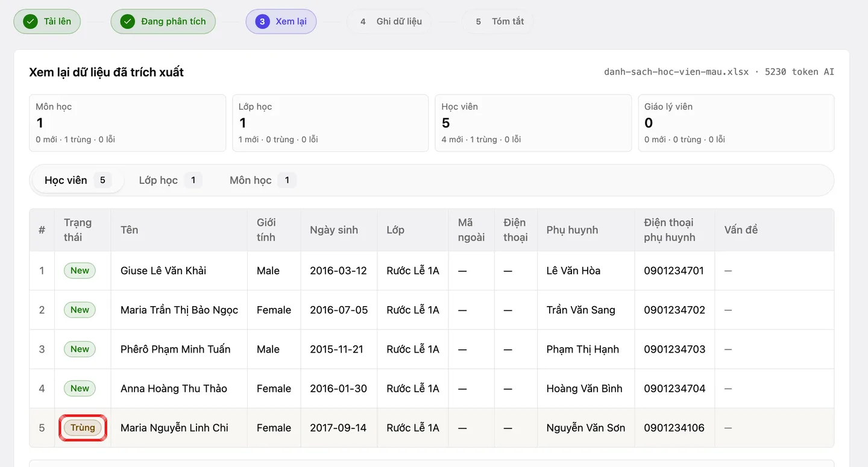Switch to the Học viên tab
This screenshot has width=868, height=467.
78,180
